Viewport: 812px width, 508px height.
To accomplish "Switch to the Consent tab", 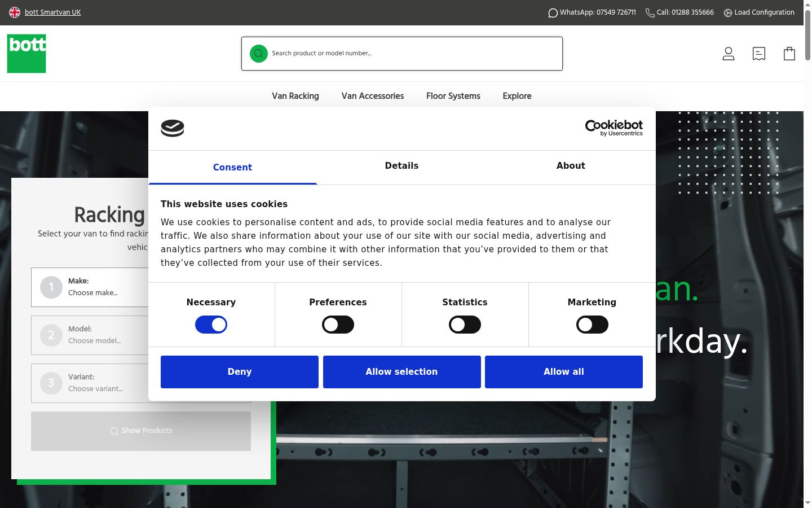I will [232, 167].
